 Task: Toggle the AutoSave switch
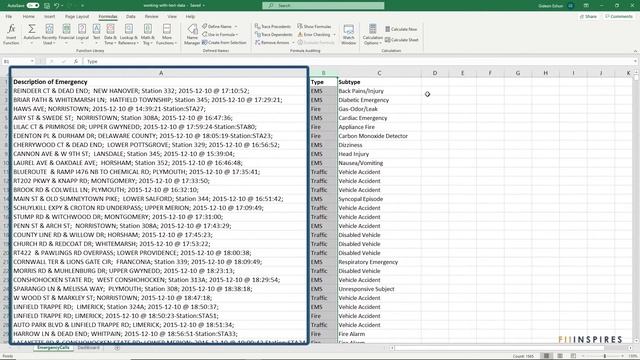[33, 5]
